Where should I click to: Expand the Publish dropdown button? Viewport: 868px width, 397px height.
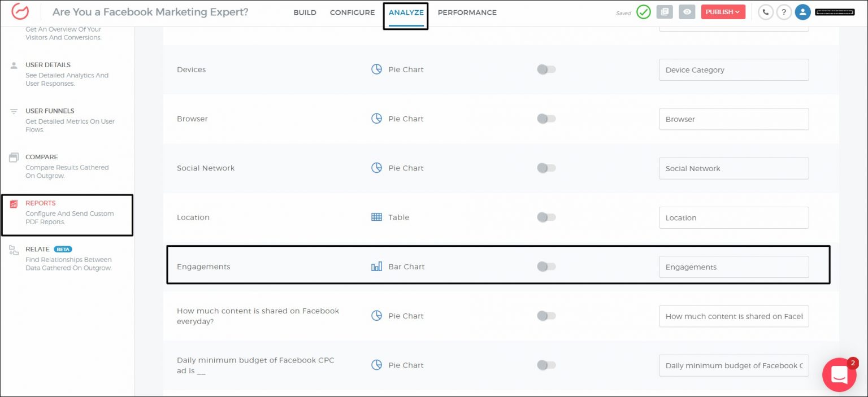pos(723,12)
